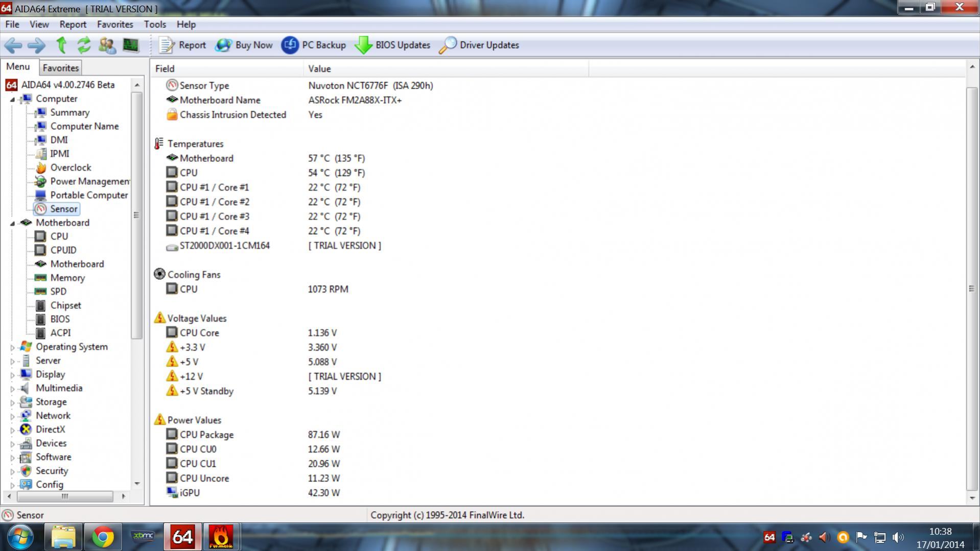Open Chrome from the taskbar

pyautogui.click(x=103, y=537)
